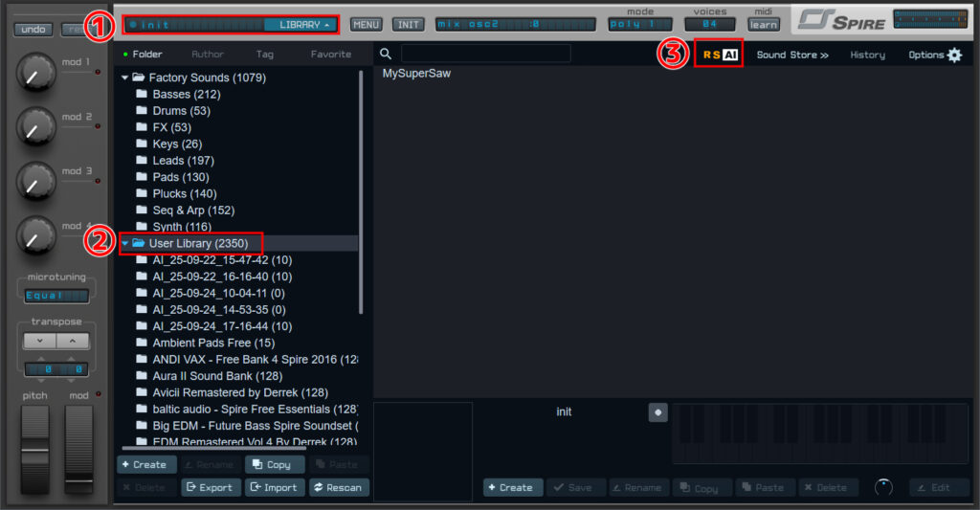
Task: Open the Sound Store link
Action: tap(792, 55)
